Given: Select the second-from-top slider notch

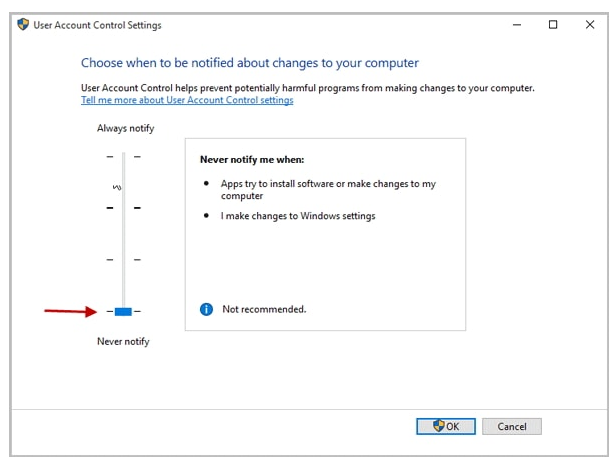Looking at the screenshot, I should [123, 208].
